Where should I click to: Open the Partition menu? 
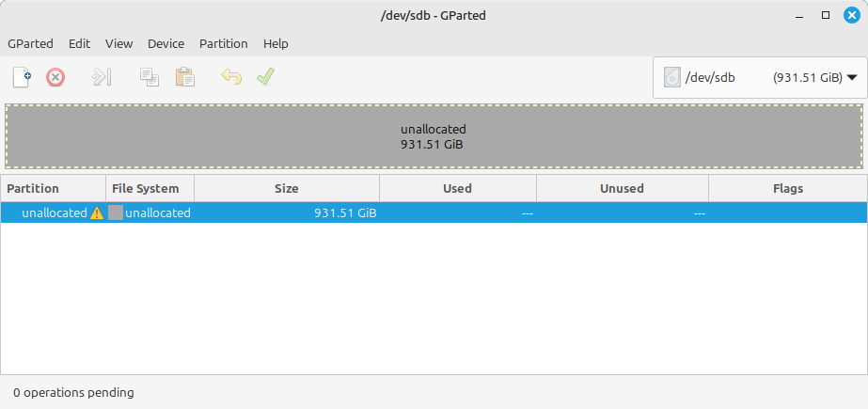point(224,44)
